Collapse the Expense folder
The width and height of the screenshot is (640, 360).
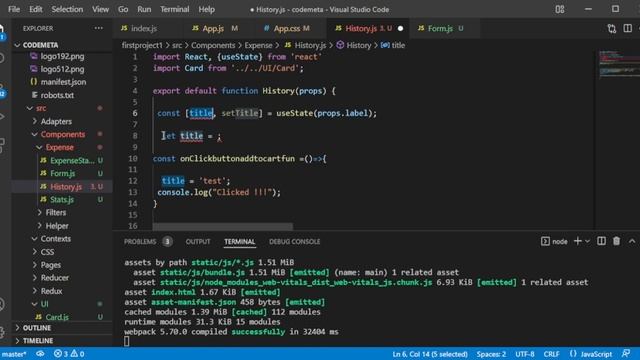(40, 147)
